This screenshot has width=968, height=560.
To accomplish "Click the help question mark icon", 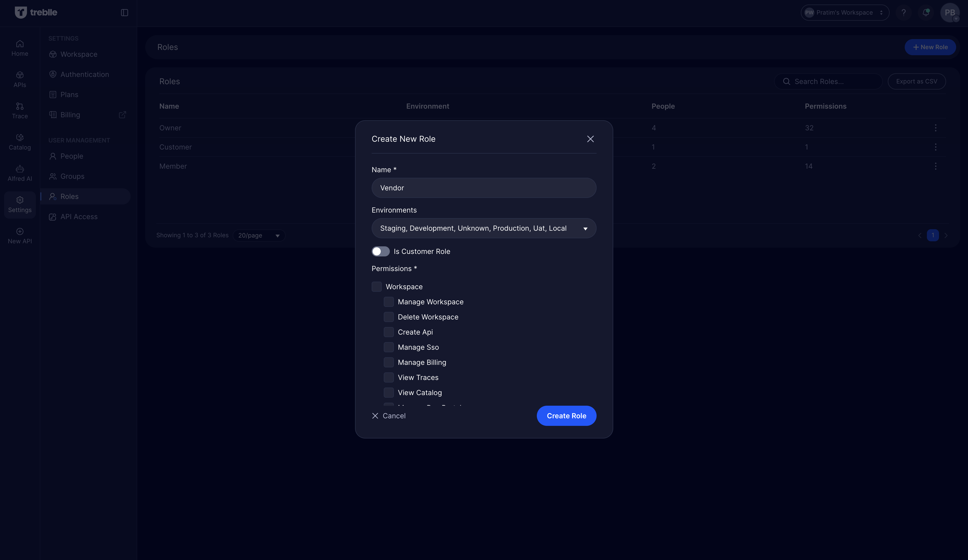I will click(903, 13).
